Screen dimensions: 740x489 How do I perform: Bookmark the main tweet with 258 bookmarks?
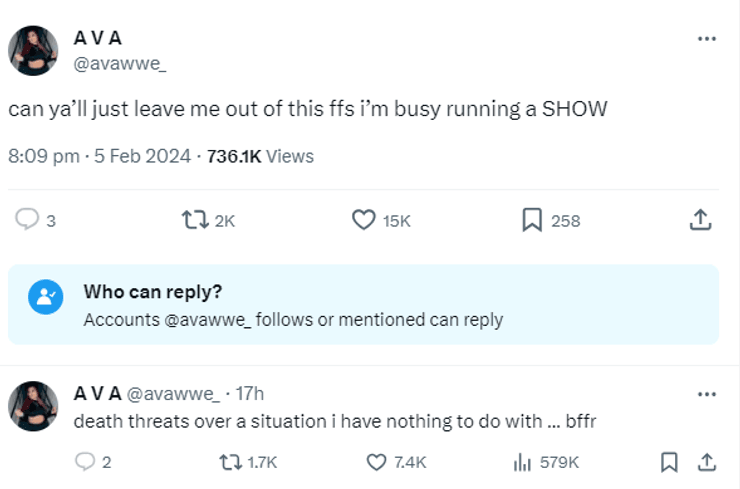533,220
